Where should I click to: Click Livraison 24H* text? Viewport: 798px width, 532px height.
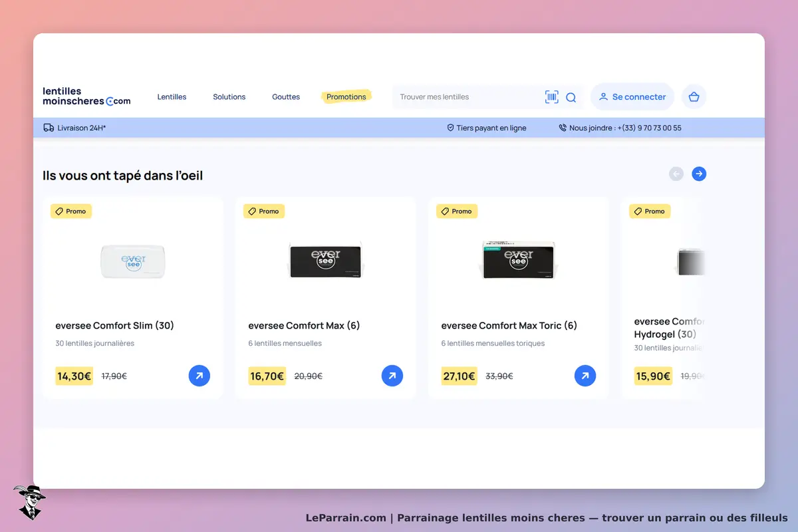coord(82,128)
